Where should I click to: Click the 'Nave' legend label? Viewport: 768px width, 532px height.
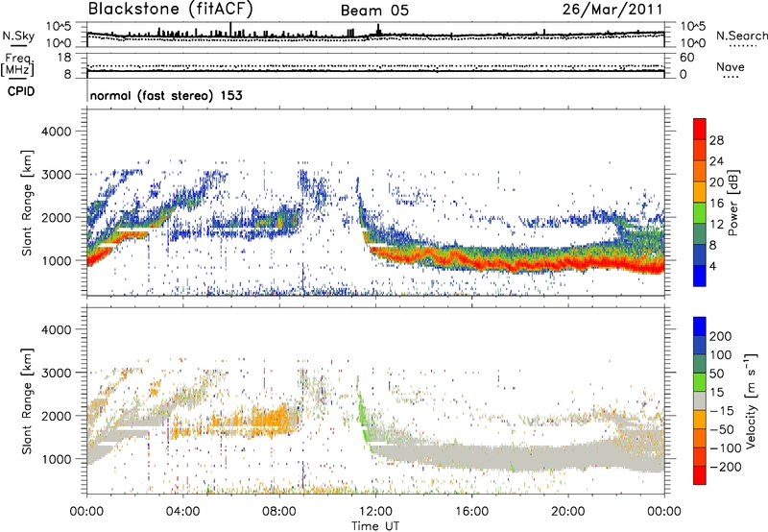731,66
